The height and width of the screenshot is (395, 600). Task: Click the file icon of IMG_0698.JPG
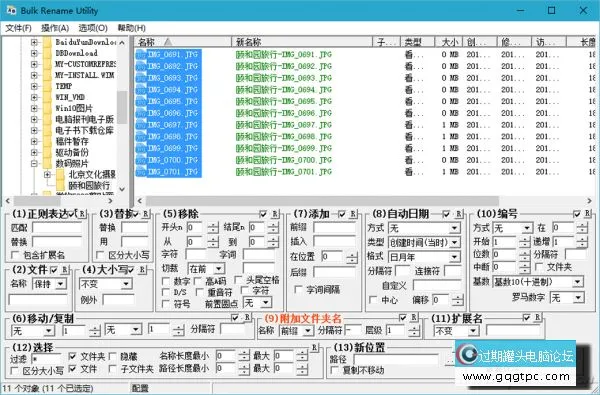pos(141,137)
